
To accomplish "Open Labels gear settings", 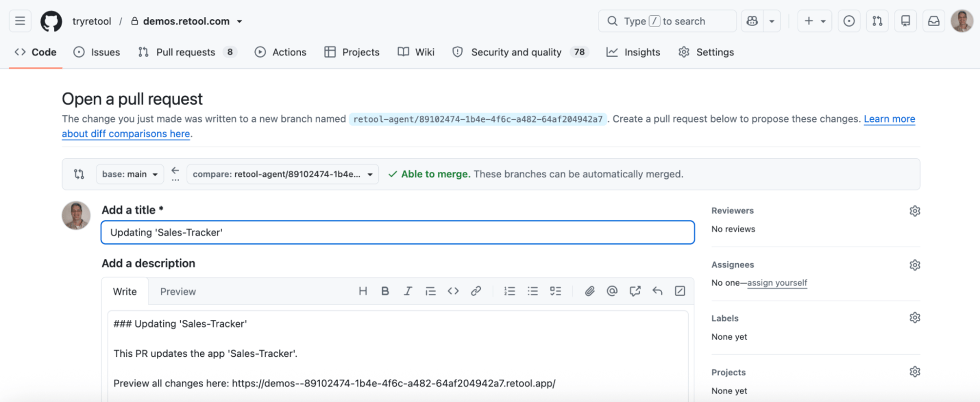I will (x=915, y=318).
